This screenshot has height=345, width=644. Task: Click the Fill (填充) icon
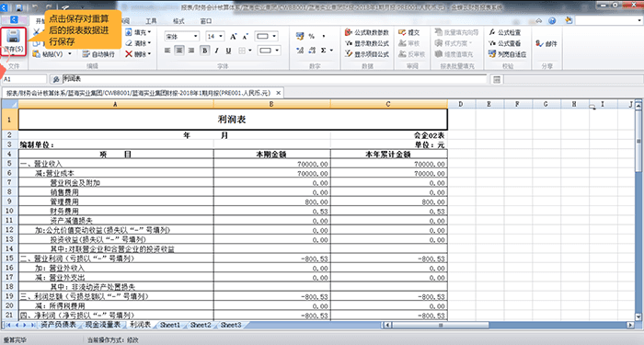click(129, 32)
